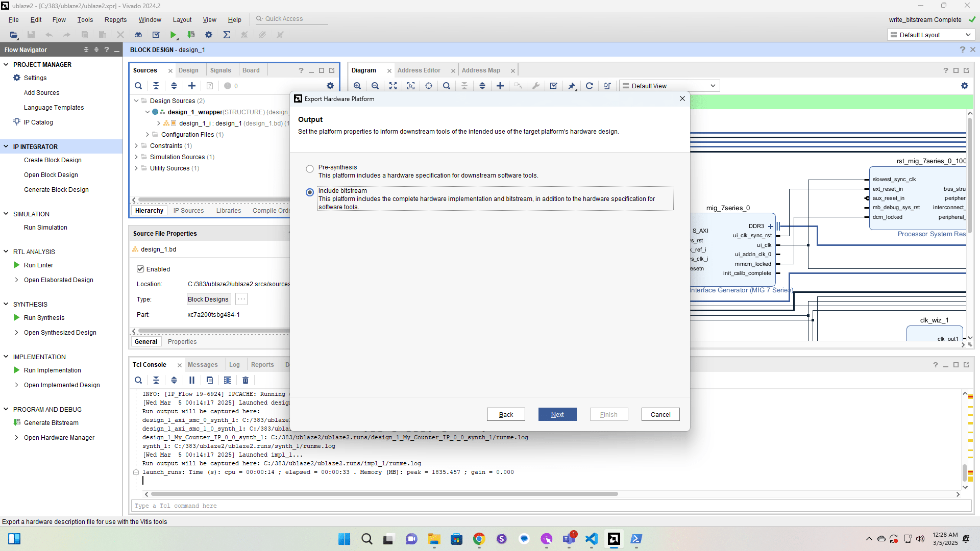The width and height of the screenshot is (980, 551).
Task: Toggle the Enabled checkbox for design_1.bd
Action: 140,269
